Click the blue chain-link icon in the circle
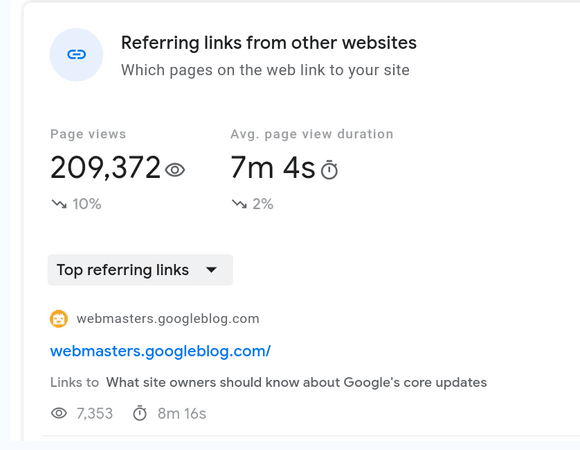The image size is (580, 450). (77, 55)
